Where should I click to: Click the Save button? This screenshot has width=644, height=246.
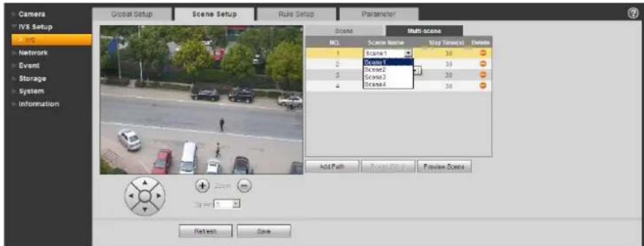pyautogui.click(x=264, y=231)
